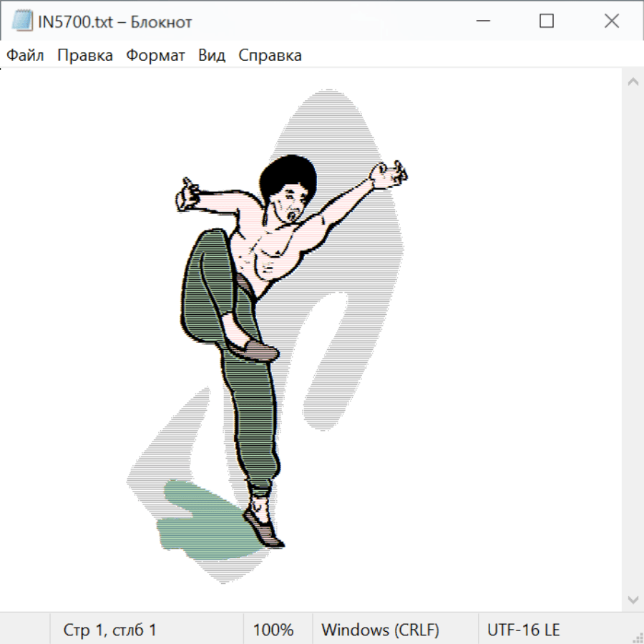Open the Формат menu

(155, 56)
